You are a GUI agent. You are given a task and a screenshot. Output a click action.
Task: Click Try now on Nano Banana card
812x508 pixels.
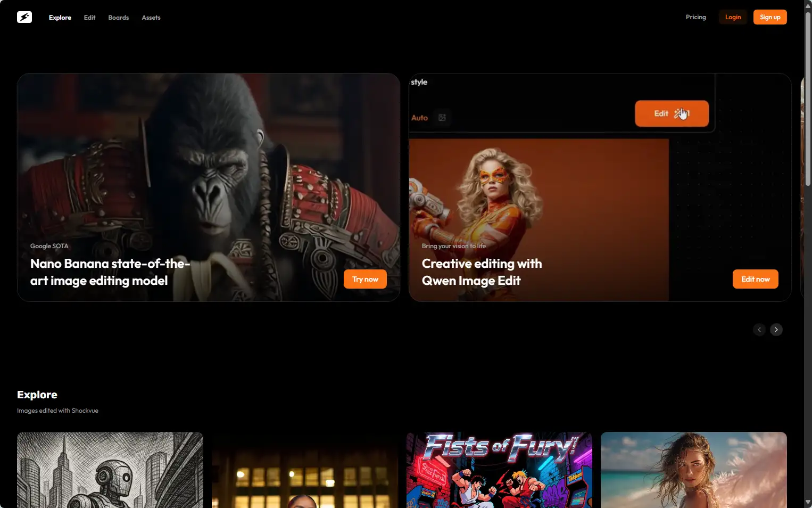pos(365,279)
